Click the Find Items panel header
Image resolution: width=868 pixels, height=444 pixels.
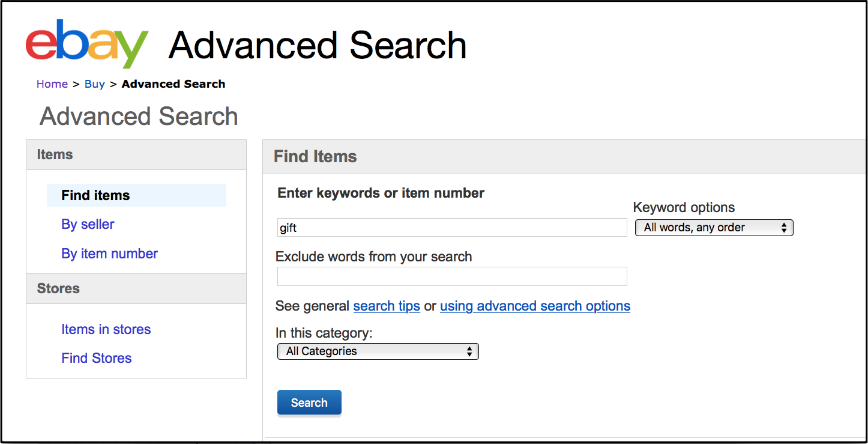564,157
